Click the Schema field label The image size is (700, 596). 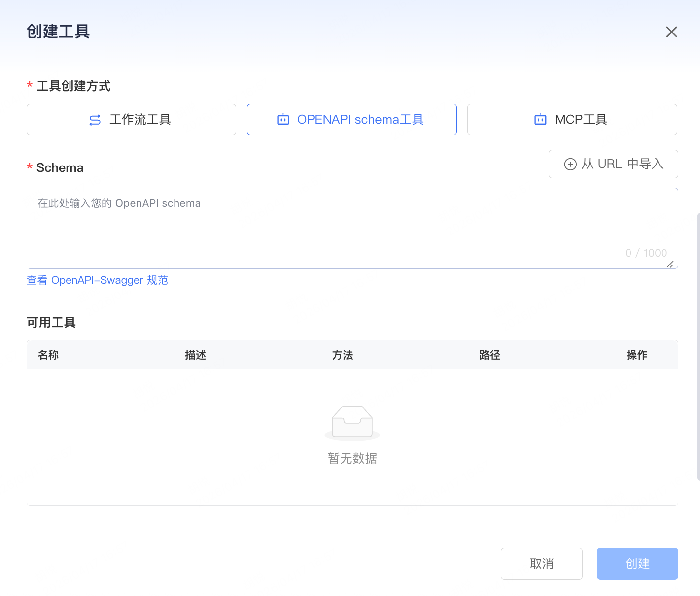60,168
